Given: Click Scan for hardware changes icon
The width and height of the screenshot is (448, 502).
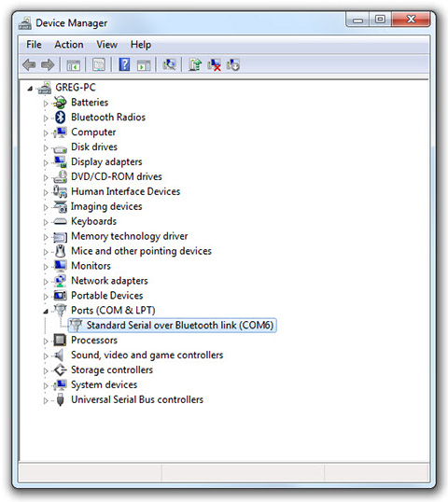Looking at the screenshot, I should (169, 64).
